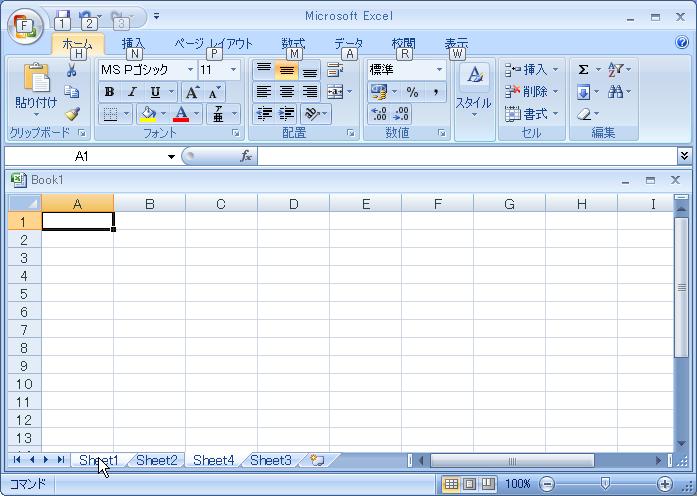Click the Undo icon in quick access toolbar
This screenshot has height=496, width=697.
click(86, 17)
